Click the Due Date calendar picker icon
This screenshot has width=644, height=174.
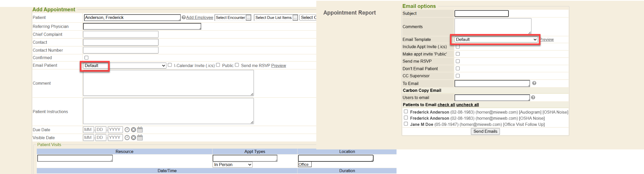point(140,130)
